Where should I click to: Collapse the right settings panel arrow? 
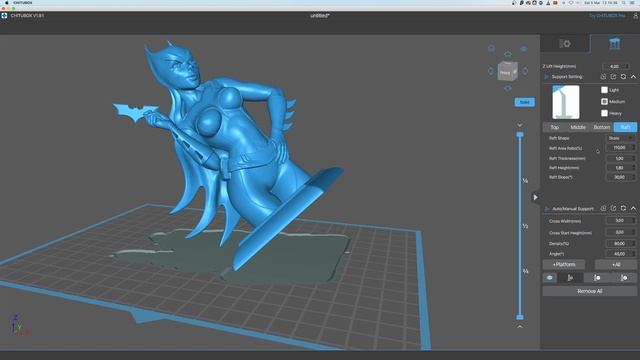(x=536, y=198)
